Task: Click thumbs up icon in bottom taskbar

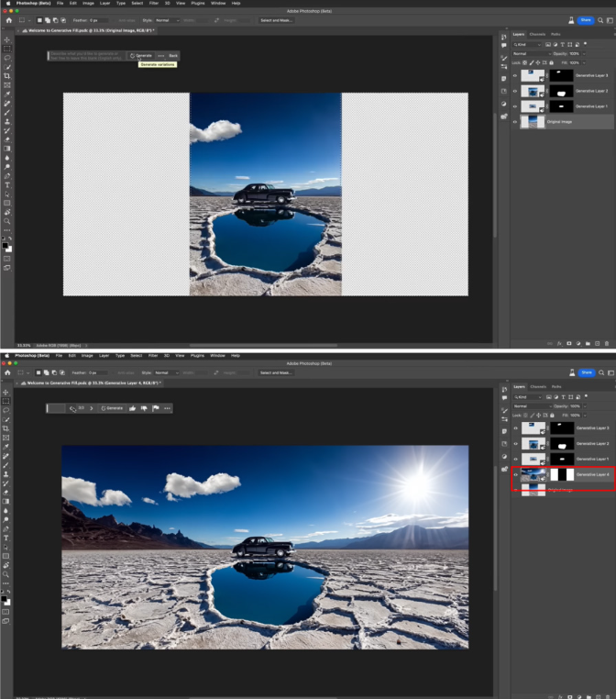Action: (x=132, y=408)
